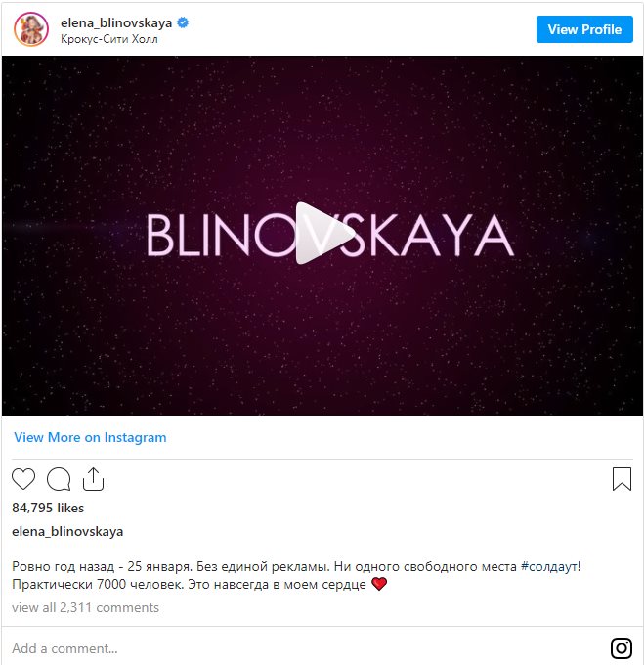The image size is (644, 665).
Task: Open View More on Instagram link
Action: 90,437
